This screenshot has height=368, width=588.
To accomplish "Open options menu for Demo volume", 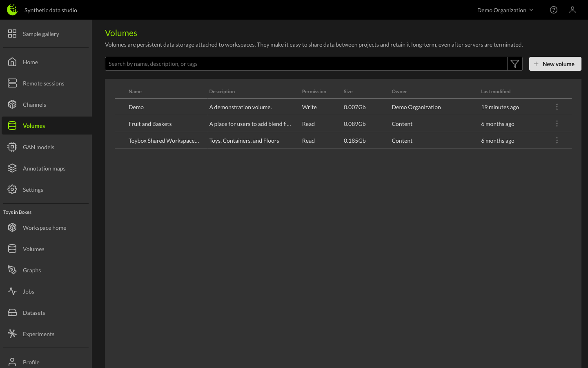I will click(557, 107).
